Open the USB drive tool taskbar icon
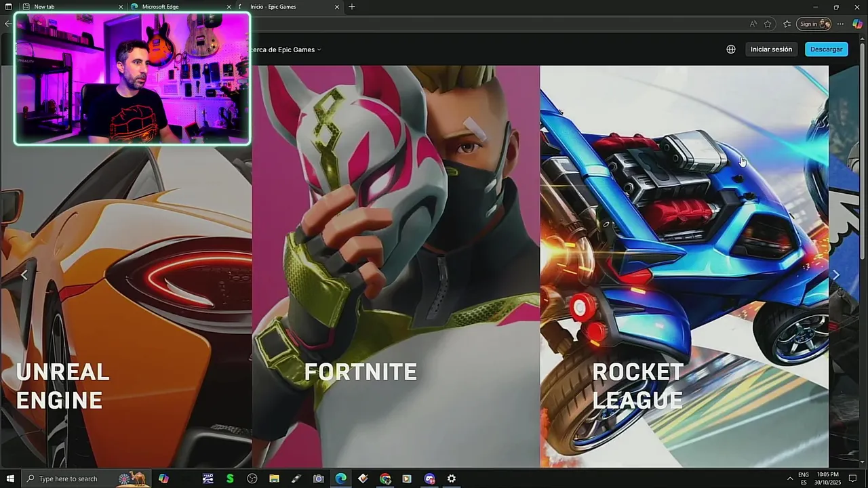868x488 pixels. pyautogui.click(x=296, y=479)
